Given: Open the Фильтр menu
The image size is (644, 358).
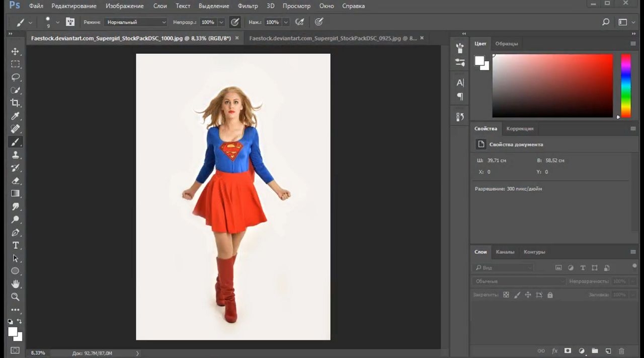Looking at the screenshot, I should pos(248,6).
